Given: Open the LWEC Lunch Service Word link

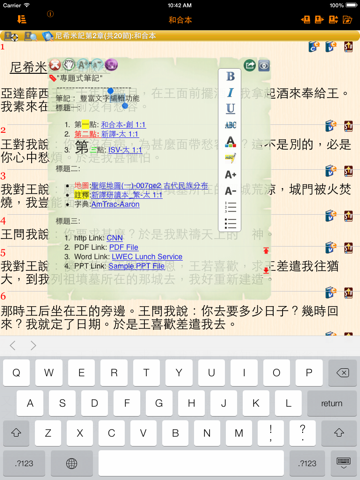Looking at the screenshot, I should click(147, 257).
